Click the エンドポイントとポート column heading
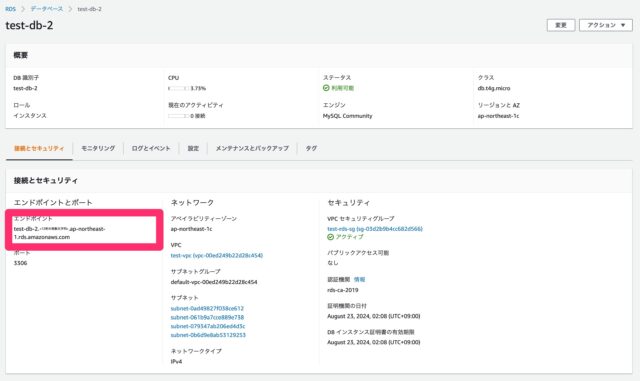This screenshot has width=640, height=381. [53, 203]
